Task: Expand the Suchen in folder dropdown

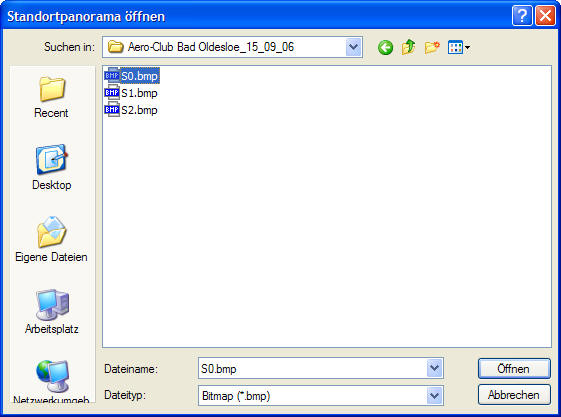Action: tap(353, 47)
